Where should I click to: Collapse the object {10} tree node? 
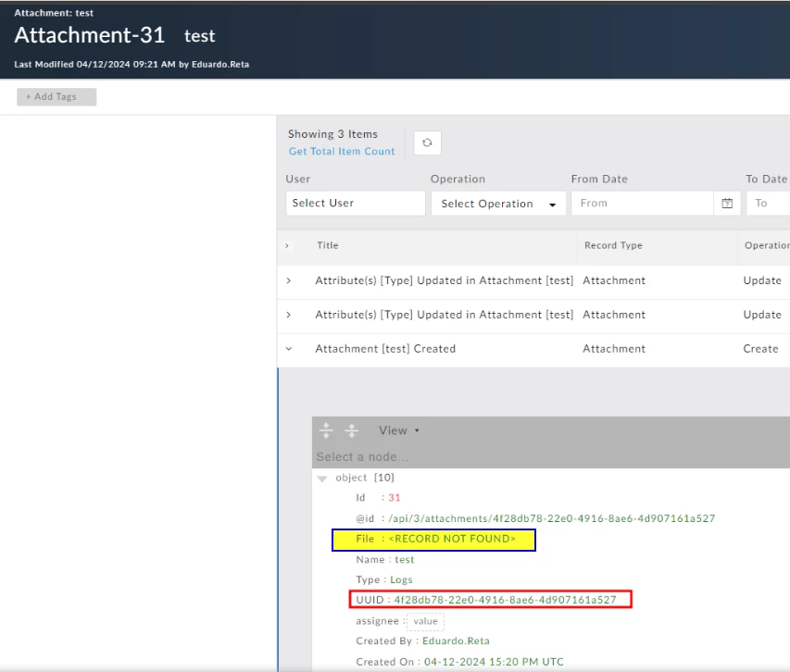tap(322, 479)
